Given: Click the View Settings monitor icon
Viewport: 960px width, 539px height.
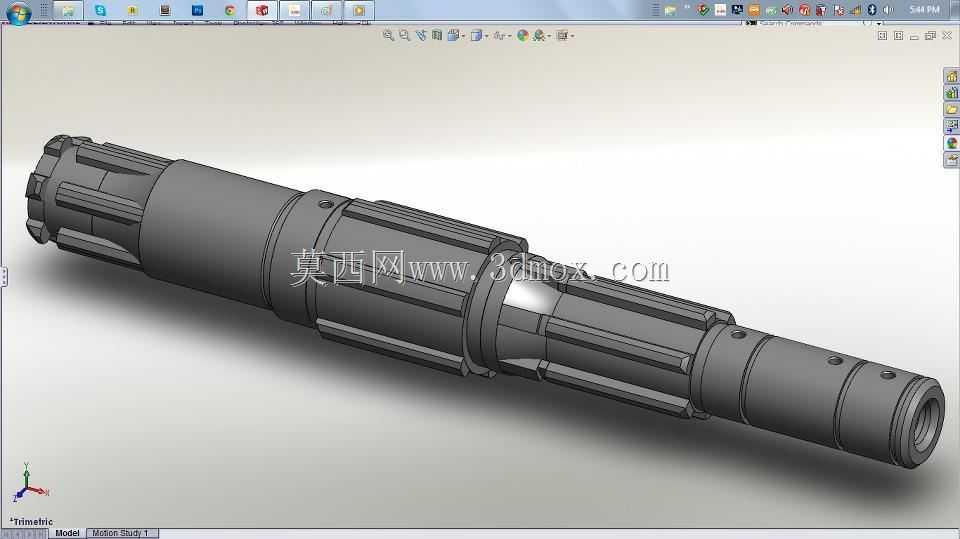Looking at the screenshot, I should click(x=562, y=36).
